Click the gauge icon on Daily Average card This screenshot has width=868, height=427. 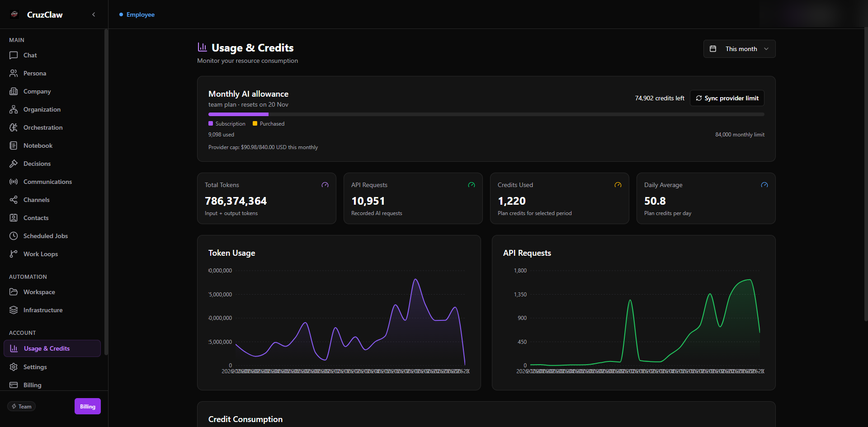pyautogui.click(x=764, y=185)
